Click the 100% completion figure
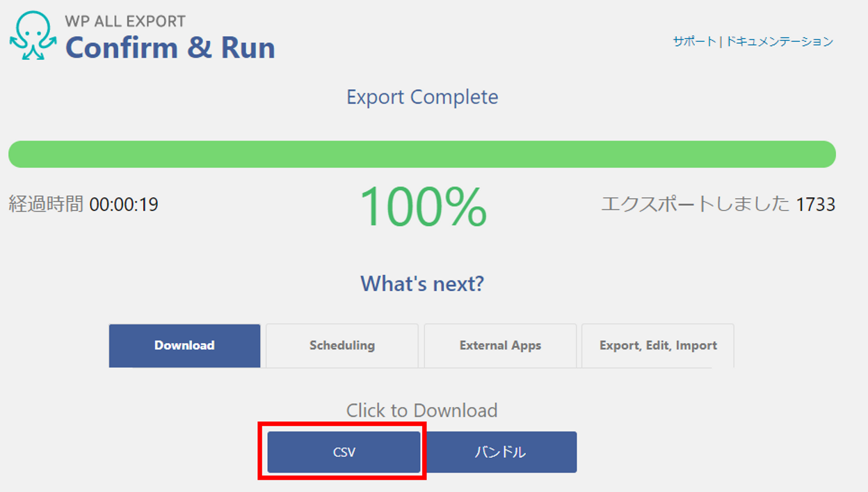Image resolution: width=868 pixels, height=492 pixels. click(423, 206)
